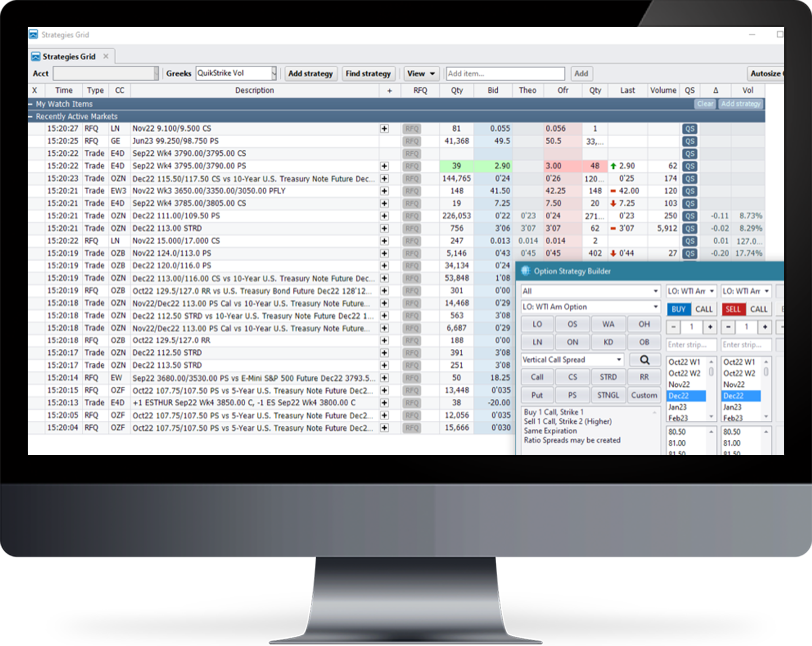The width and height of the screenshot is (812, 646).
Task: Click the Add strategy toolbar button
Action: (x=310, y=73)
